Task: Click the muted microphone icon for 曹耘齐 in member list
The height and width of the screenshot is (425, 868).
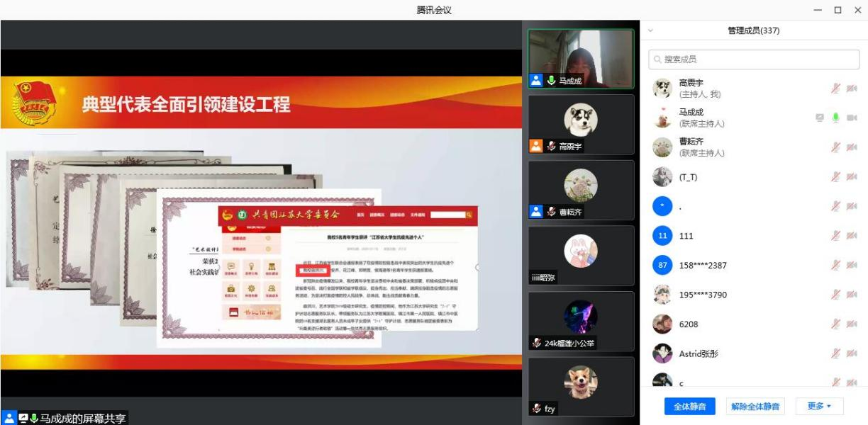Action: 837,147
